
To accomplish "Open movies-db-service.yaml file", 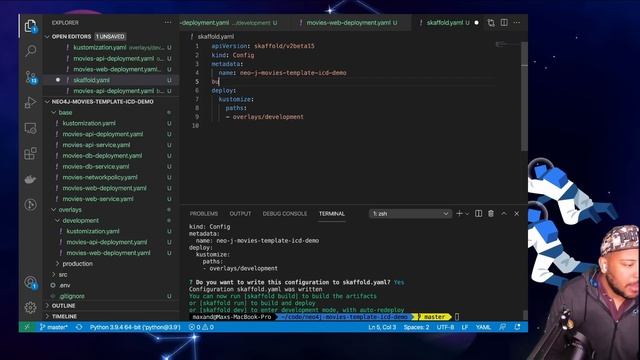I will pos(96,167).
